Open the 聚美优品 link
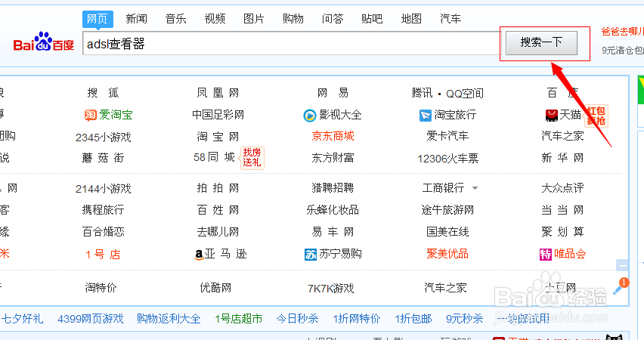The image size is (644, 340). pyautogui.click(x=447, y=254)
